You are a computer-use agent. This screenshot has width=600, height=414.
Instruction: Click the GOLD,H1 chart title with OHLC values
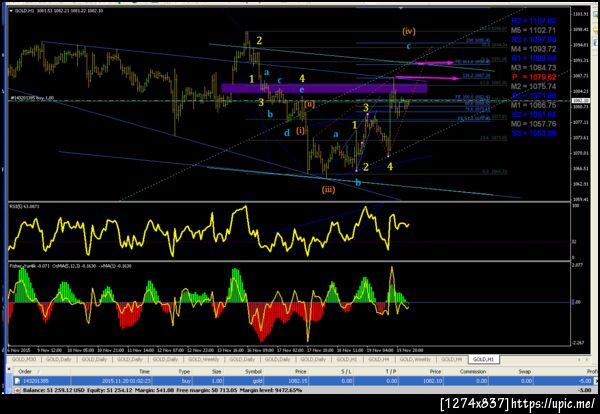59,11
